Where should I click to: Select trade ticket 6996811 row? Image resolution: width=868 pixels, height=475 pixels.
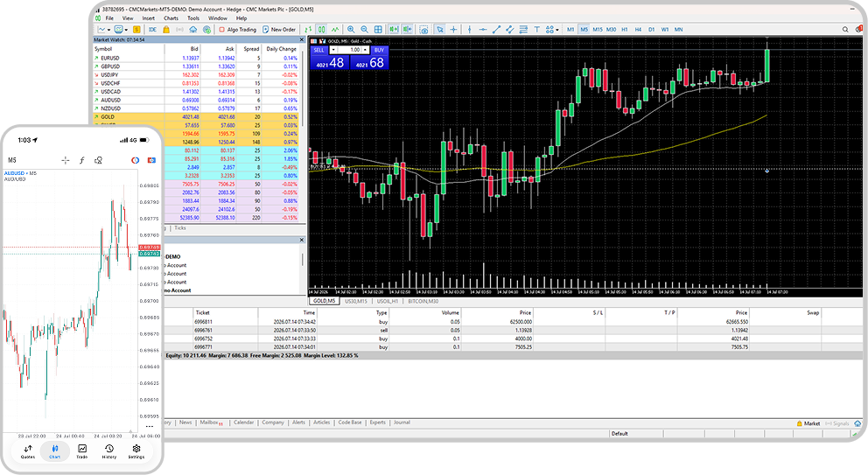(513, 322)
